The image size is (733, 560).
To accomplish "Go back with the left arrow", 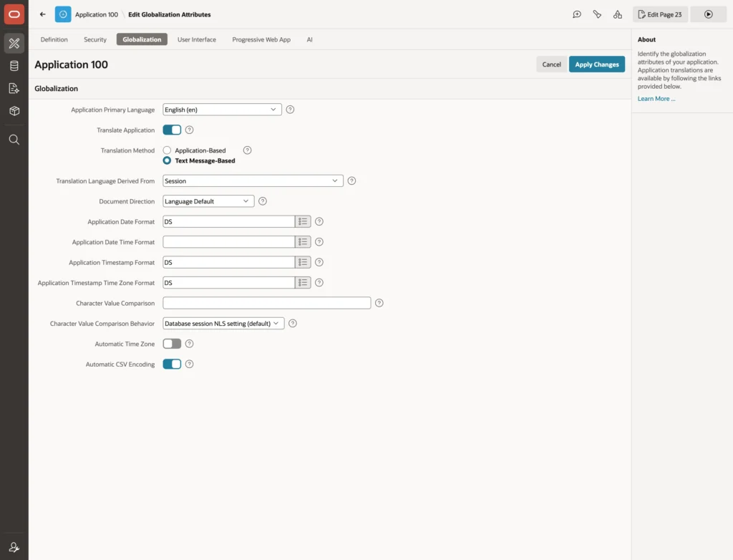I will tap(42, 14).
